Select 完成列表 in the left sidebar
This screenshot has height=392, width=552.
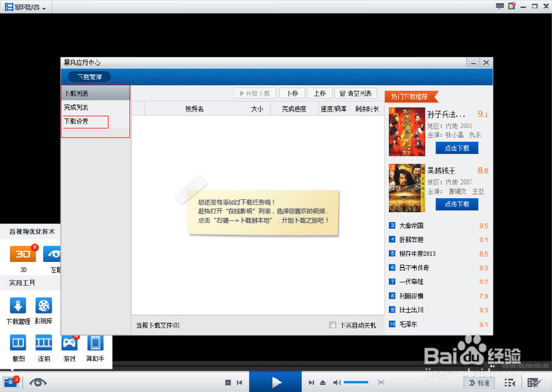(x=76, y=107)
